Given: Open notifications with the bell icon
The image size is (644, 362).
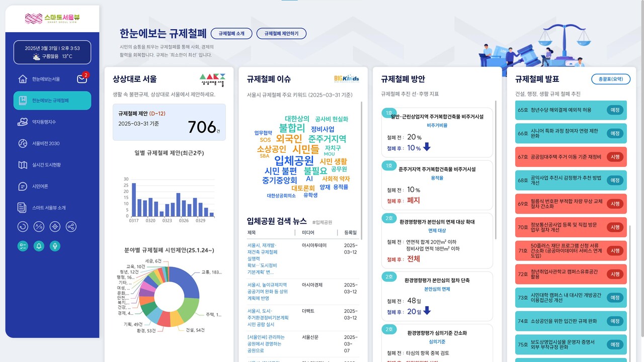Looking at the screenshot, I should (39, 246).
